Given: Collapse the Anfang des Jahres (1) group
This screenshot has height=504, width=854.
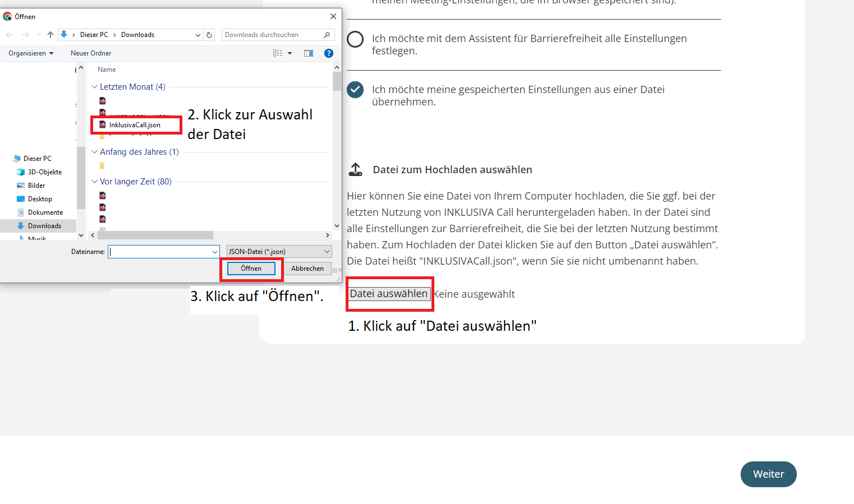Looking at the screenshot, I should (94, 152).
